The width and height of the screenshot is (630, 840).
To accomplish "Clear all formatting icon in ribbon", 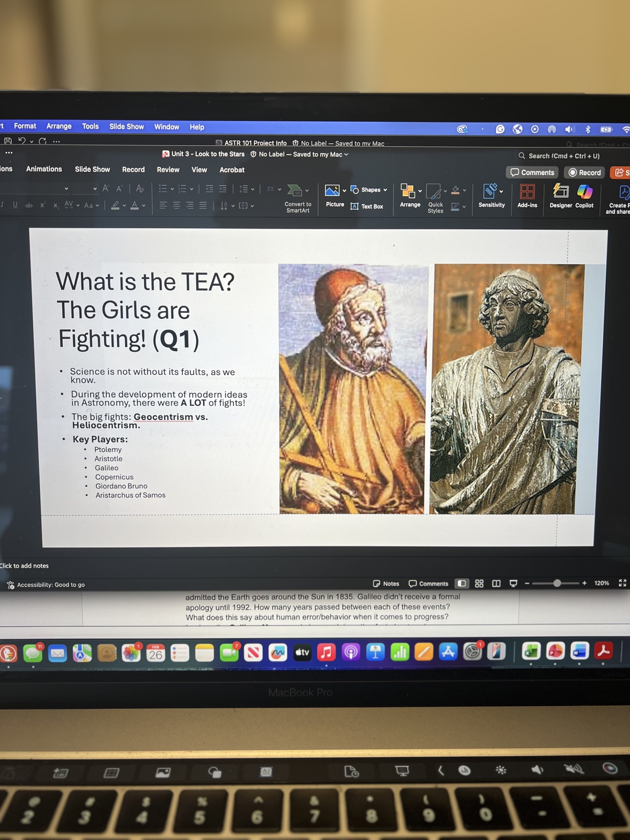I will [140, 189].
